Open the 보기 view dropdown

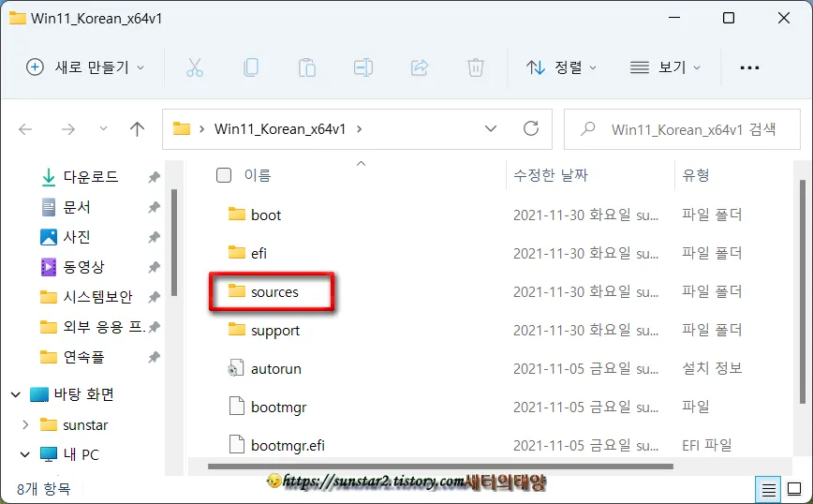(665, 67)
